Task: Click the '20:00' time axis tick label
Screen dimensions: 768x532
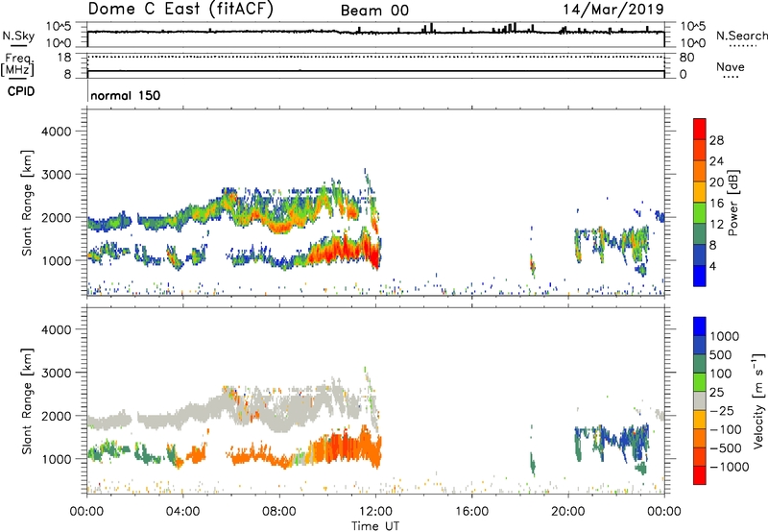Action: tap(567, 512)
